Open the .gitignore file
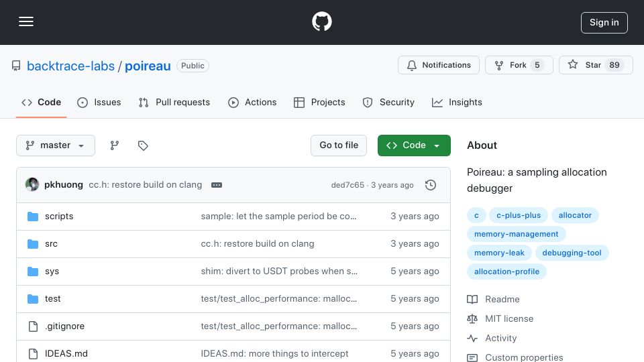644x362 pixels. pos(64,326)
